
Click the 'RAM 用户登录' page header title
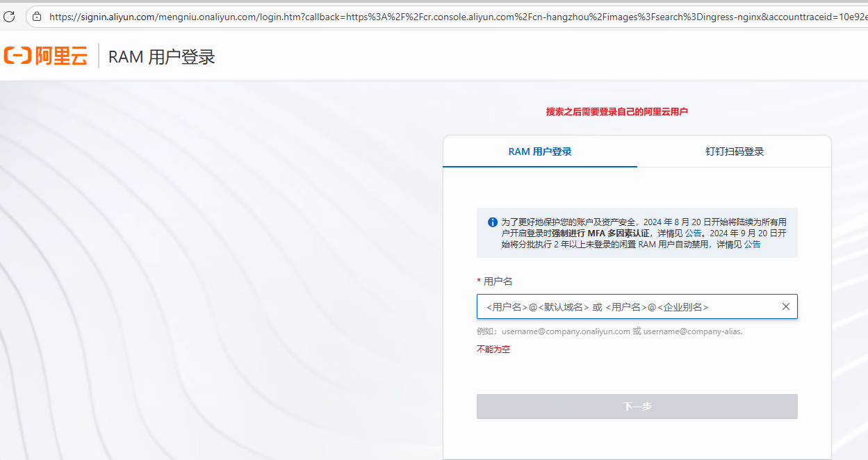coord(162,56)
